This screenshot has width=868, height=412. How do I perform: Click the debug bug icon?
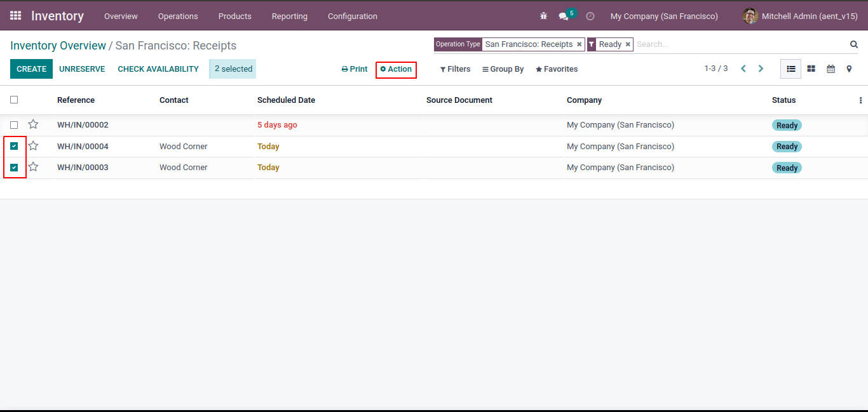click(543, 16)
